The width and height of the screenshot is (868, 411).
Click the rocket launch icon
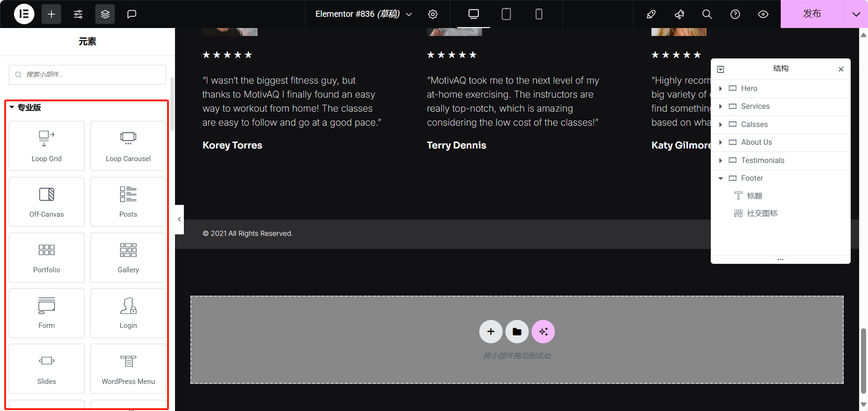click(x=651, y=14)
